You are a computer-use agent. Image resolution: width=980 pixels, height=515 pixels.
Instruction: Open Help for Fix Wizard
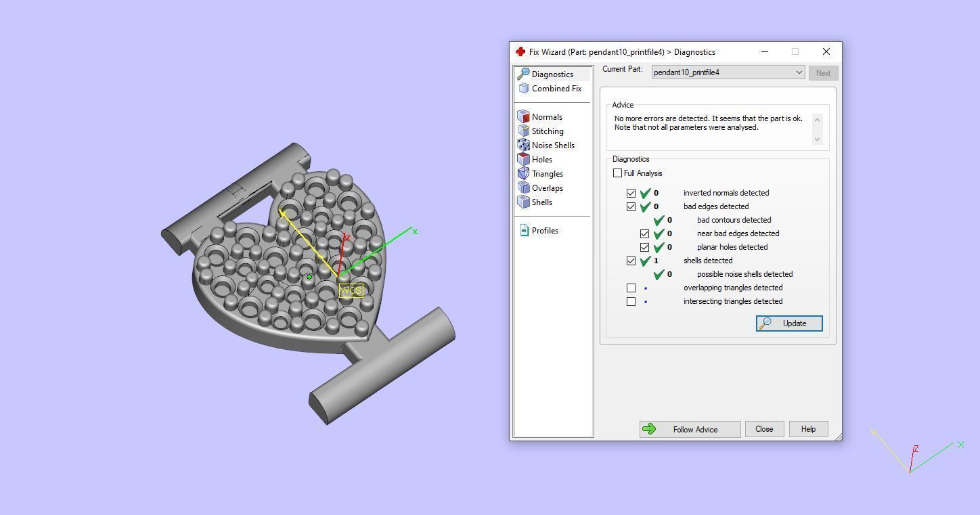tap(808, 429)
